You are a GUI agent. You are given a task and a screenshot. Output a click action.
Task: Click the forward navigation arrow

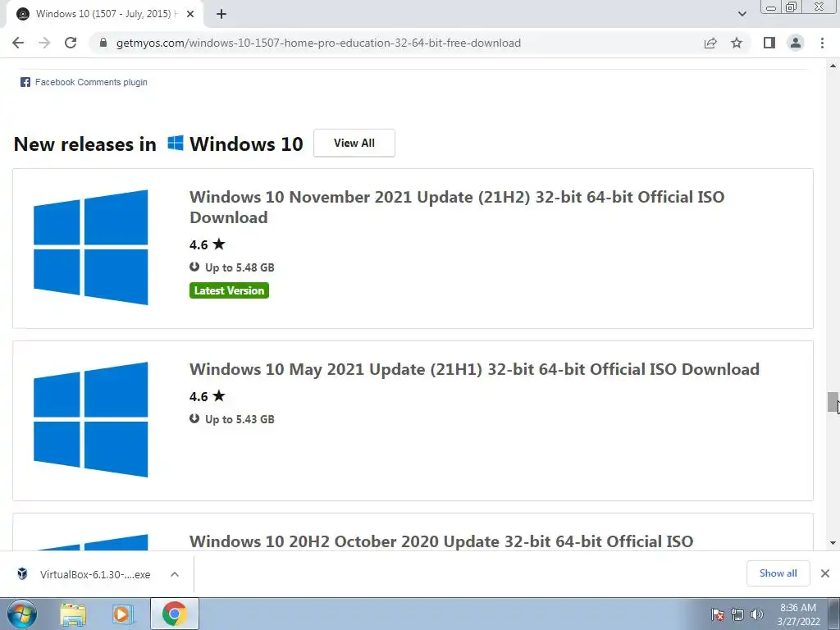point(44,43)
